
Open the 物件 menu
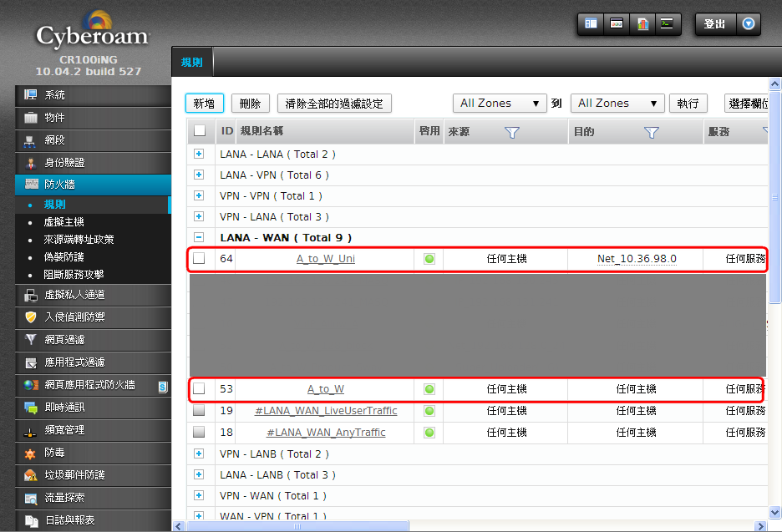(94, 118)
